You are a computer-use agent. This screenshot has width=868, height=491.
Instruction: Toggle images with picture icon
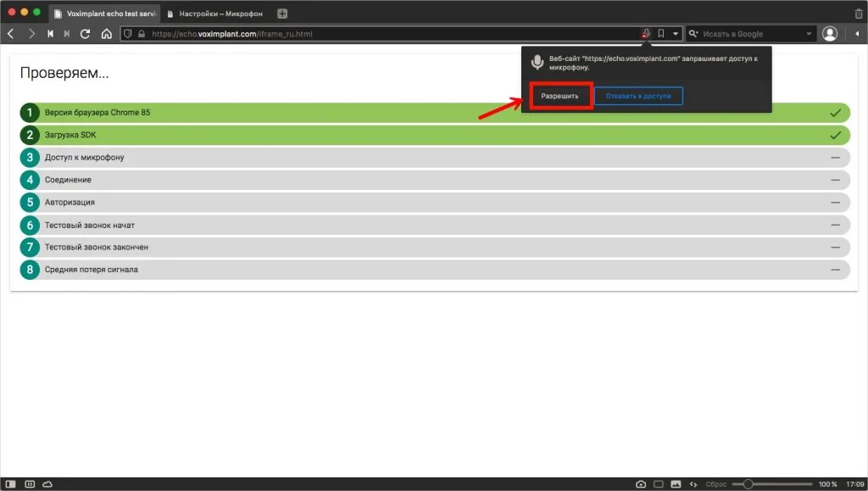pos(676,484)
